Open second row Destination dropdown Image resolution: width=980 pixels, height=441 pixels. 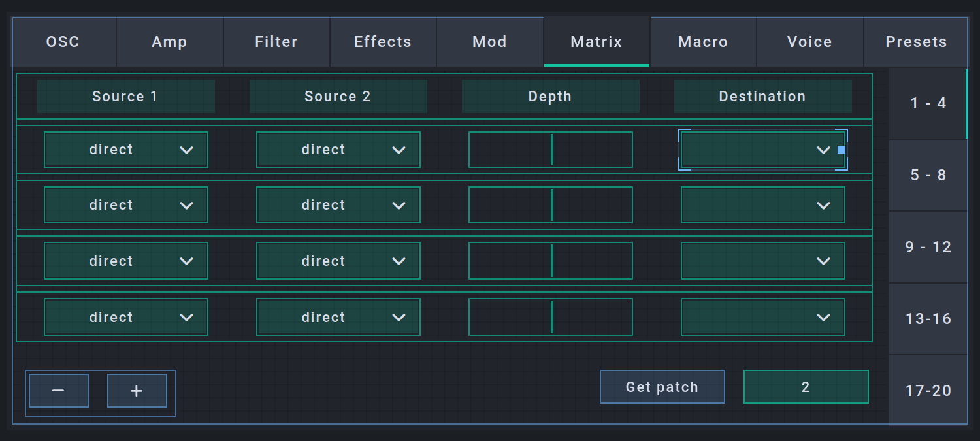point(762,205)
